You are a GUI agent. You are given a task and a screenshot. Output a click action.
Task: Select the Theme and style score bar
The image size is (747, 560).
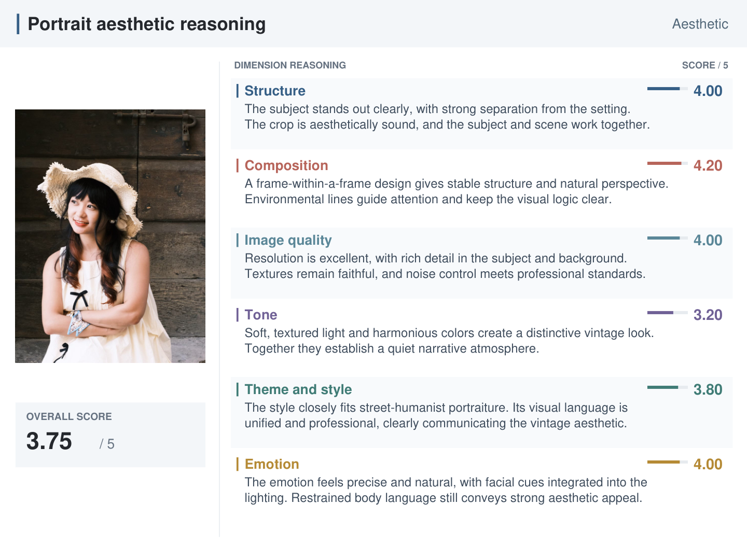tap(668, 387)
